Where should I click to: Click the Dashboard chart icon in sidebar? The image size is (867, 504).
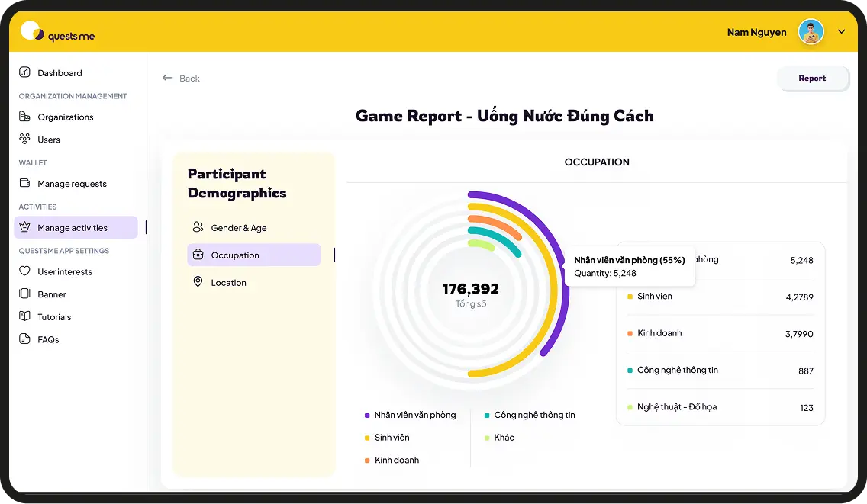[x=24, y=73]
